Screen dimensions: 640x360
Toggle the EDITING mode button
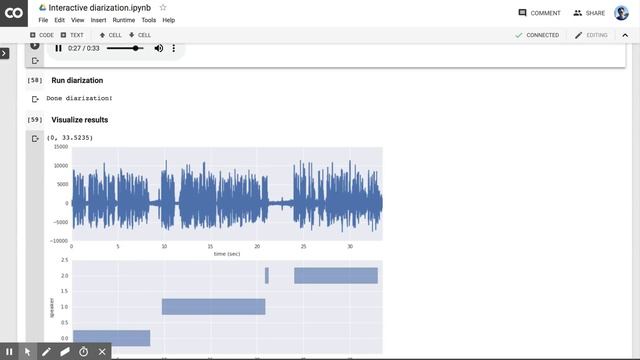591,35
